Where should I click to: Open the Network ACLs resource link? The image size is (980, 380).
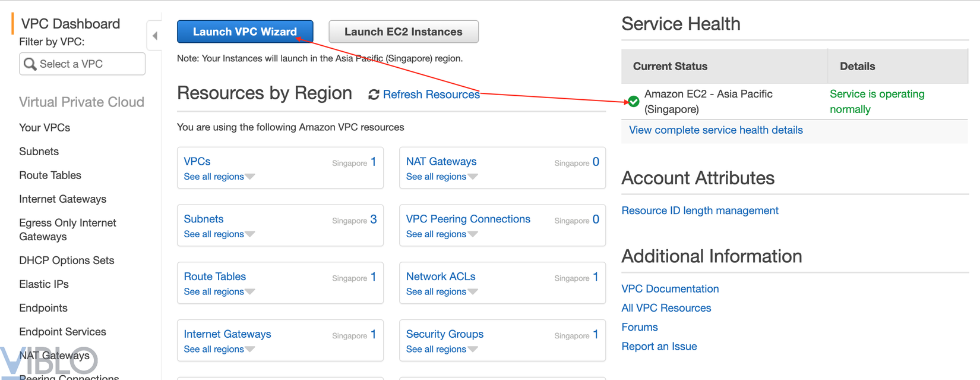point(441,277)
